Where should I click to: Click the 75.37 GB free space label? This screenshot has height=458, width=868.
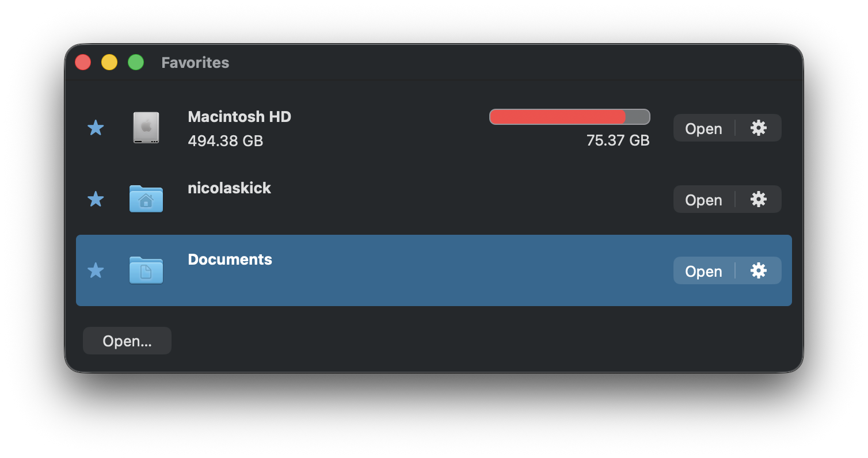[618, 140]
